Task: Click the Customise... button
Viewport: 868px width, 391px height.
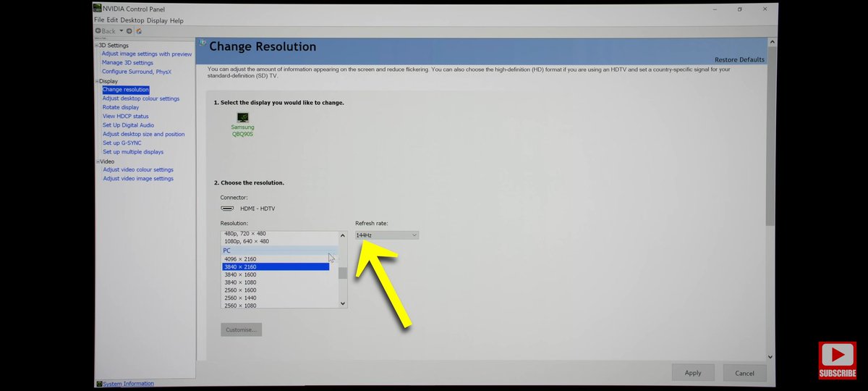Action: click(242, 329)
